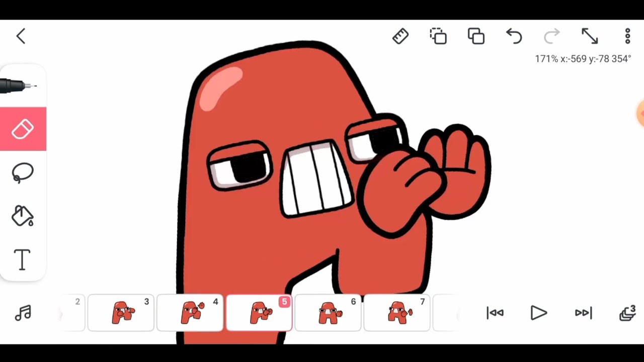
Task: Select frame 5 thumbnail
Action: pyautogui.click(x=259, y=313)
